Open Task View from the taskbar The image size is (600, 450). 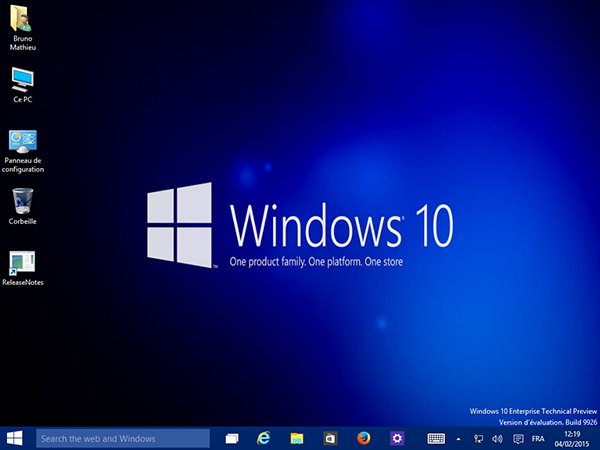coord(232,438)
